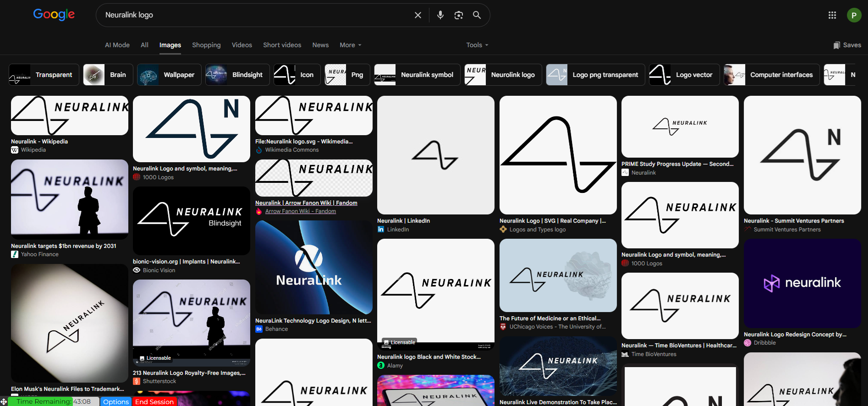This screenshot has width=868, height=406.
Task: Open 'PRIME Study Progress Update' result link
Action: [x=677, y=164]
